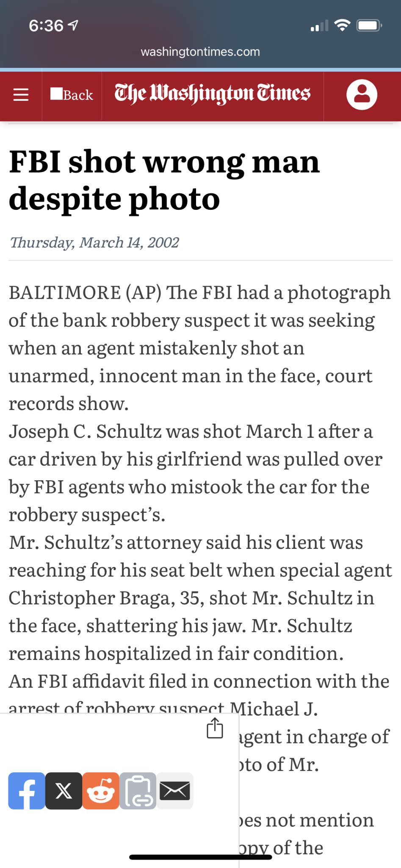401x868 pixels.
Task: Tap the 6:36 clock in status bar
Action: pyautogui.click(x=46, y=26)
